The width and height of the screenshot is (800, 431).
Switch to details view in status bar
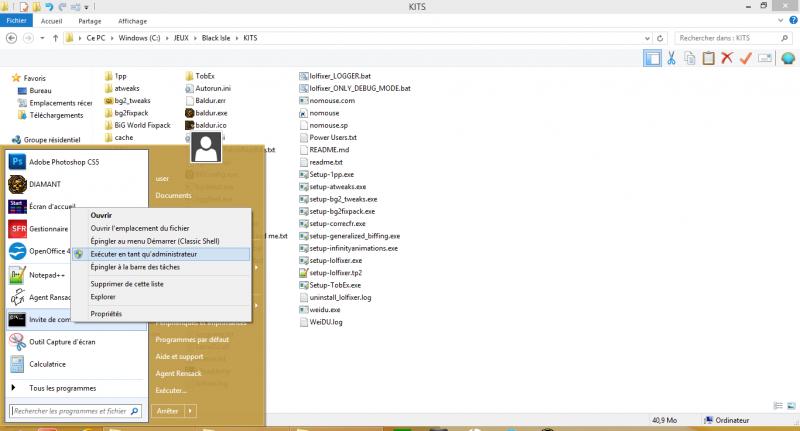coord(778,406)
